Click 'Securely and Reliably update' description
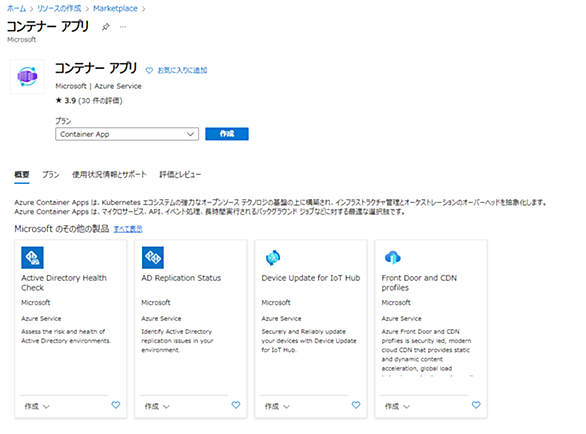This screenshot has width=586, height=434. [x=309, y=341]
